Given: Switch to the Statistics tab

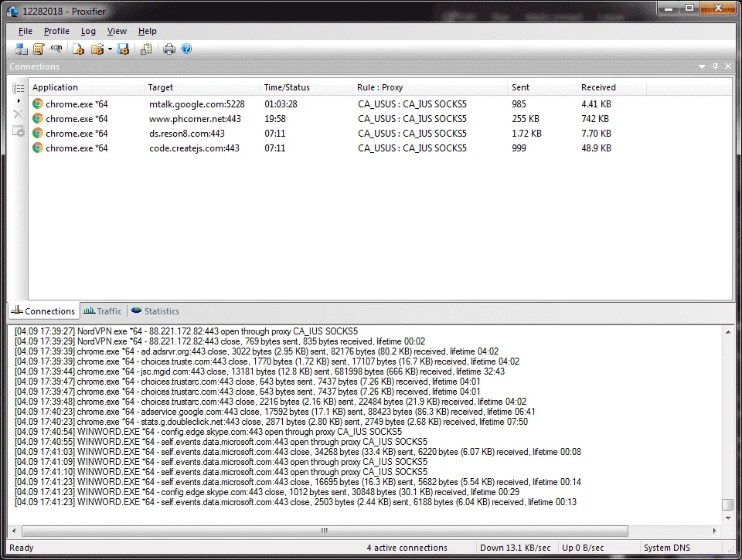Looking at the screenshot, I should 155,311.
